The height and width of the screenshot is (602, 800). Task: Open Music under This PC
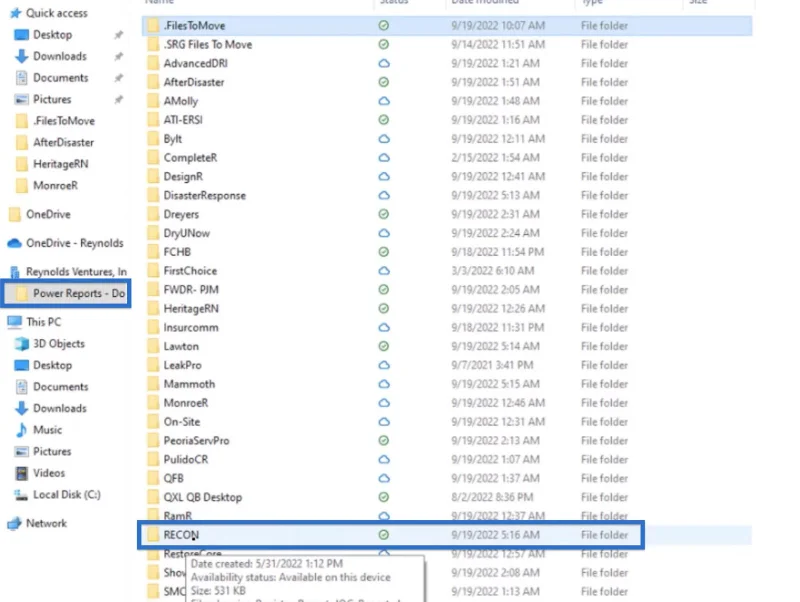[x=39, y=430]
